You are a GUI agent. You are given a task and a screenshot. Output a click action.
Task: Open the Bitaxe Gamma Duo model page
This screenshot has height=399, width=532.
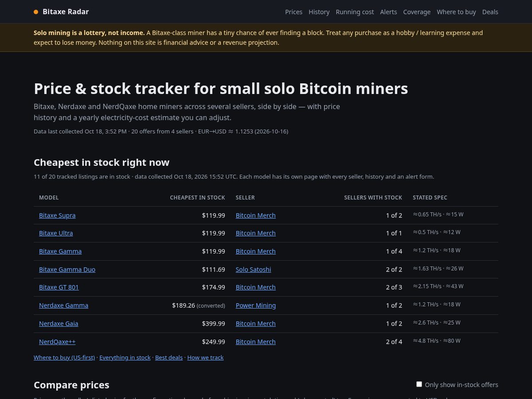point(67,270)
